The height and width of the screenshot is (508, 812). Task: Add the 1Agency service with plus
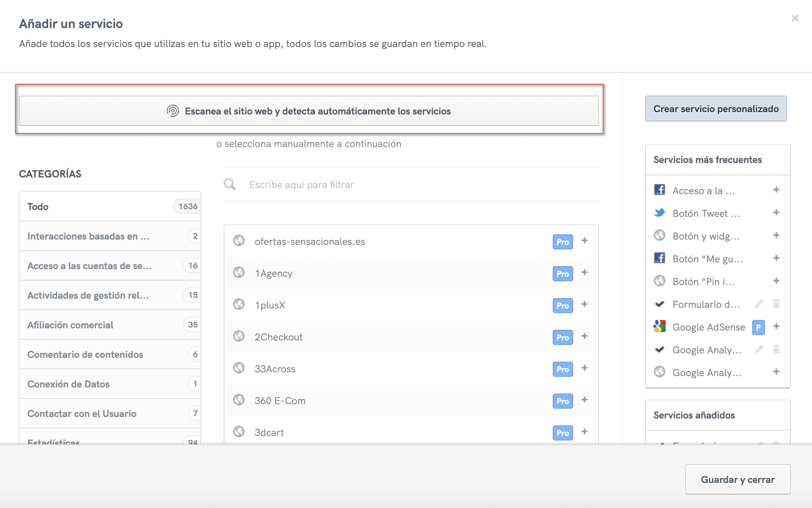pos(584,273)
